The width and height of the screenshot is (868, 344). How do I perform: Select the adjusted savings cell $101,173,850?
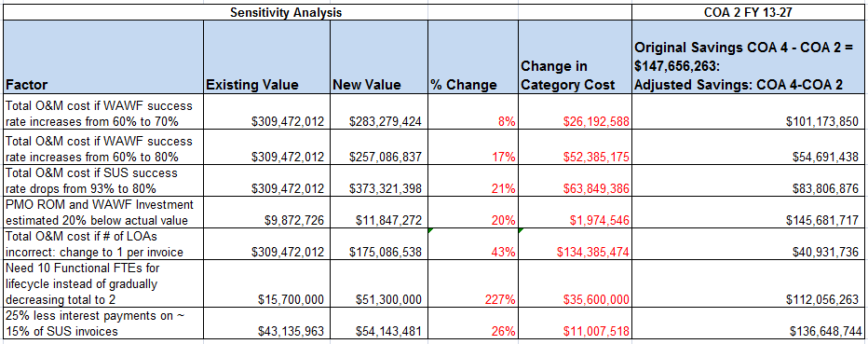tap(750, 113)
